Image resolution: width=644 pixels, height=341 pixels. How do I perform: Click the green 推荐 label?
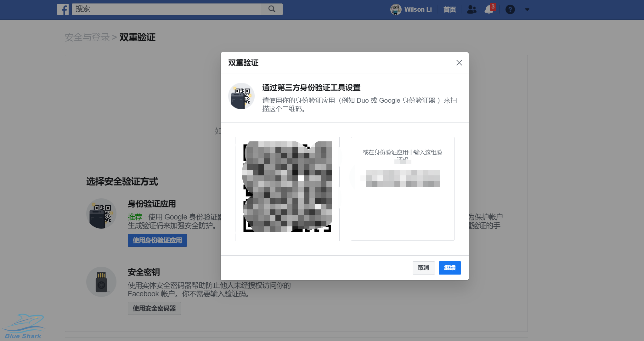(135, 217)
